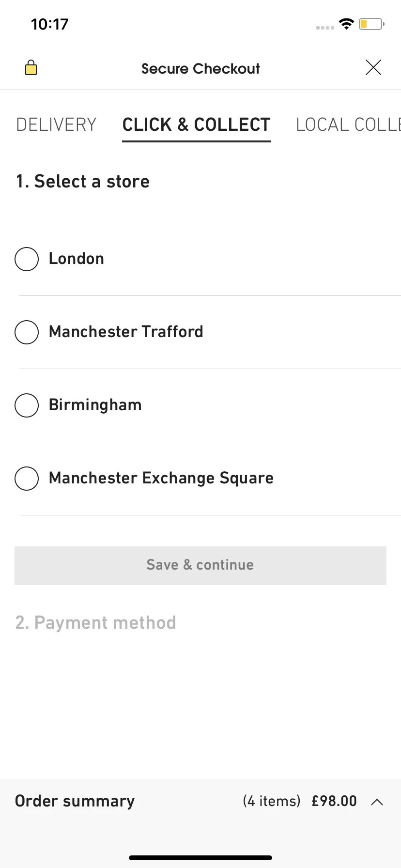
Task: Tap the Payment method section heading
Action: 96,622
